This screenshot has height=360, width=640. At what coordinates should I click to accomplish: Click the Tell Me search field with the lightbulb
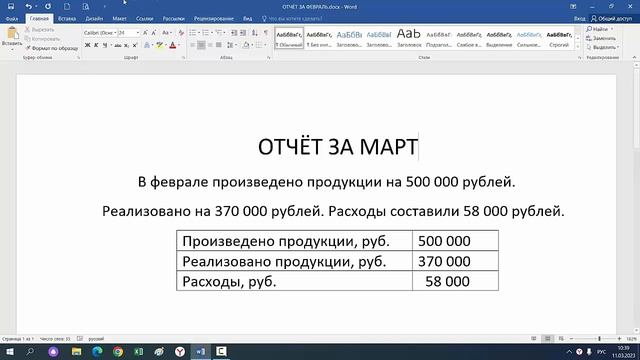[292, 19]
